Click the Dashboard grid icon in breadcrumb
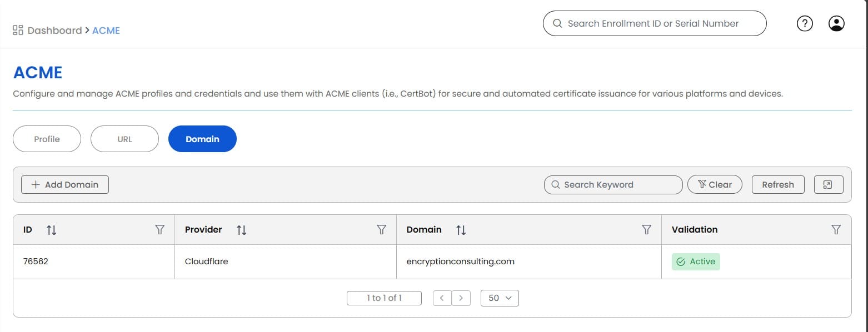The image size is (868, 332). click(18, 30)
